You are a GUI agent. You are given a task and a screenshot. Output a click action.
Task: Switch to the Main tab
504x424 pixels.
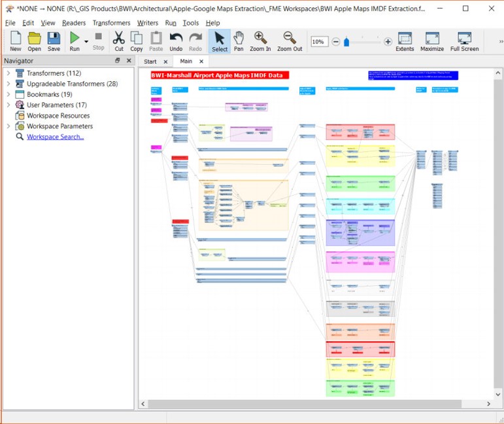pyautogui.click(x=186, y=61)
